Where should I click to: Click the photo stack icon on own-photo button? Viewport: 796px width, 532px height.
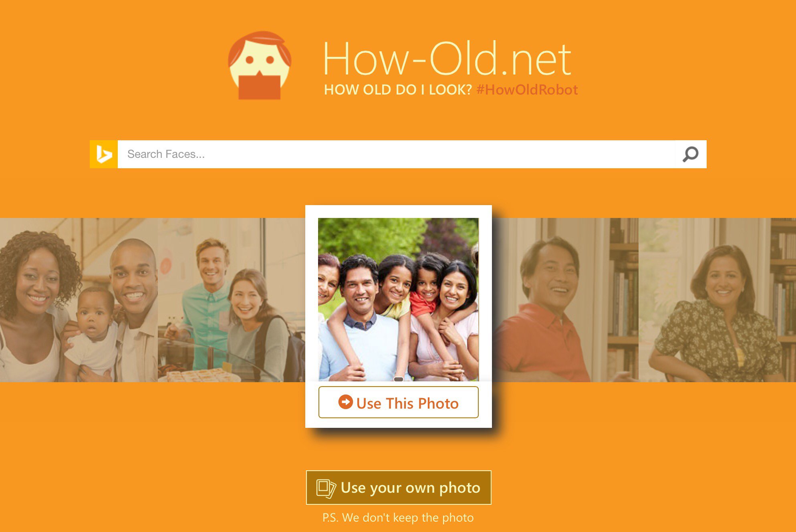[326, 488]
